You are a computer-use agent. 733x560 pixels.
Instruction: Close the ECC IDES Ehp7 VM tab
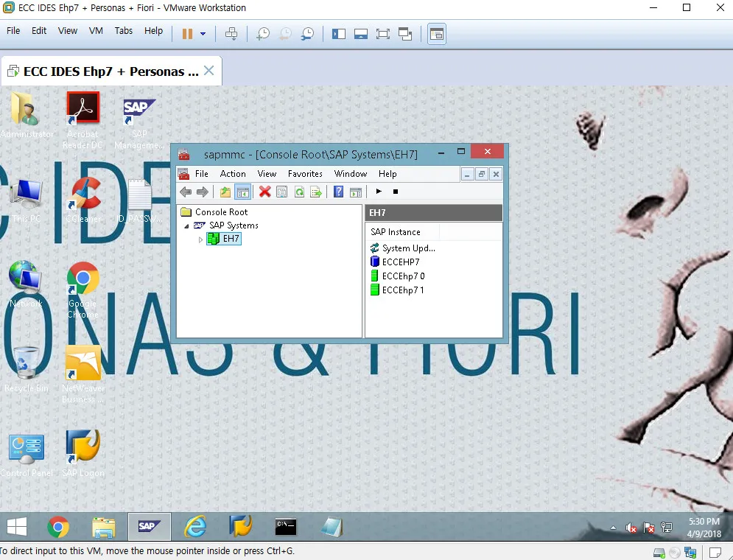[x=209, y=71]
